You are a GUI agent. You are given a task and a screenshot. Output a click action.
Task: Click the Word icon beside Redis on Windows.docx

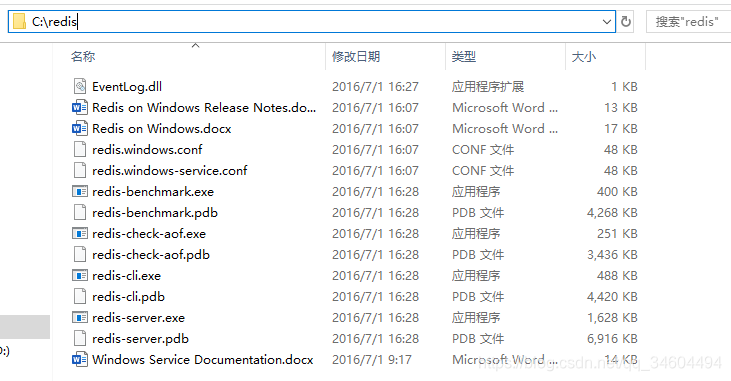tap(80, 128)
